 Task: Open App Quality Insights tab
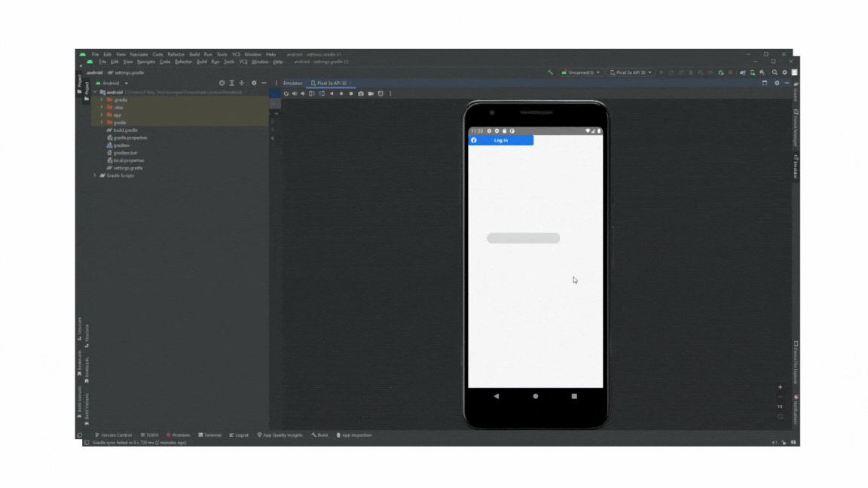[280, 435]
